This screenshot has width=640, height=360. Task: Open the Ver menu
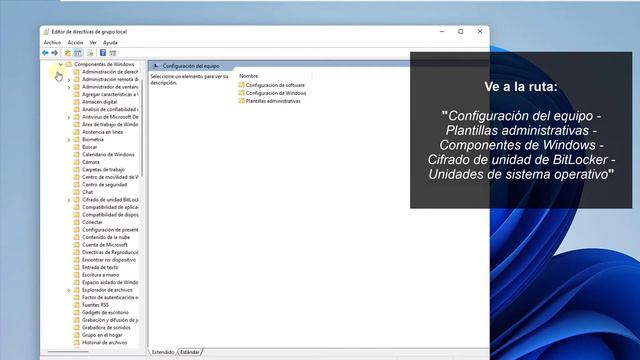(93, 42)
